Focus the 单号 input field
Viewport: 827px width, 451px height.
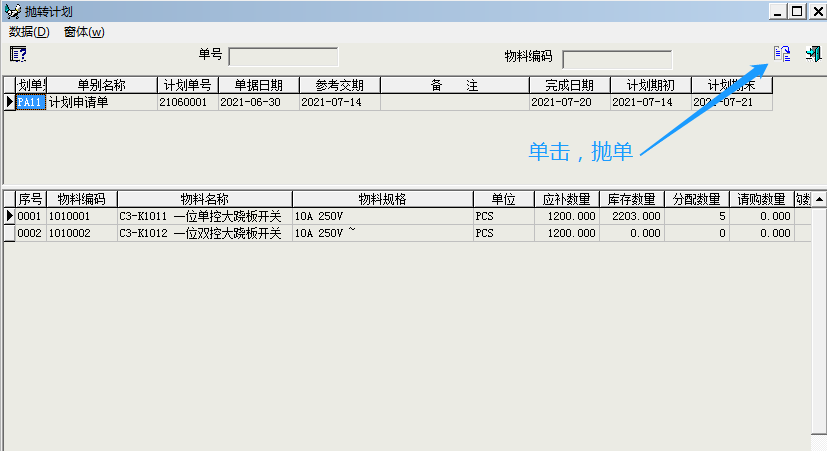pyautogui.click(x=283, y=56)
